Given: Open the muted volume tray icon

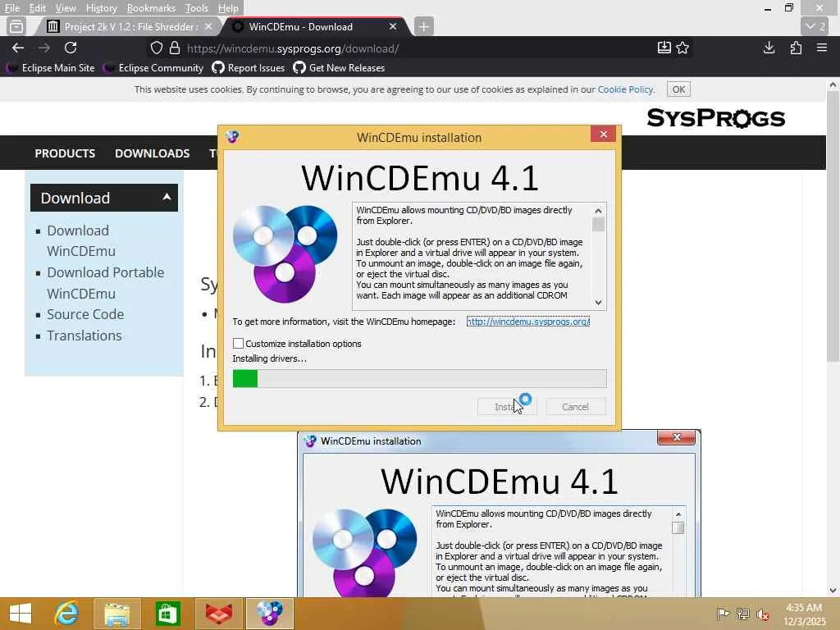Looking at the screenshot, I should pyautogui.click(x=762, y=614).
